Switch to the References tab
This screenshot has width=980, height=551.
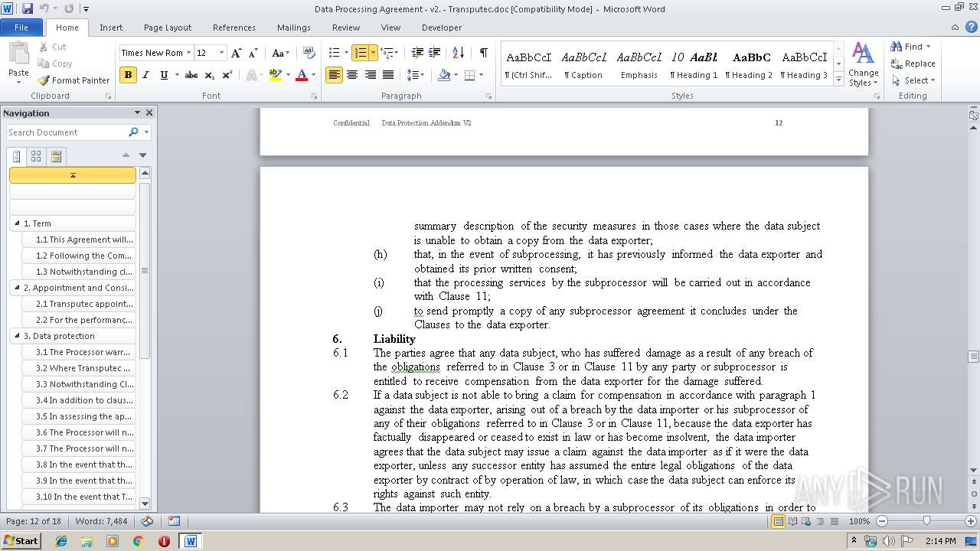tap(234, 28)
